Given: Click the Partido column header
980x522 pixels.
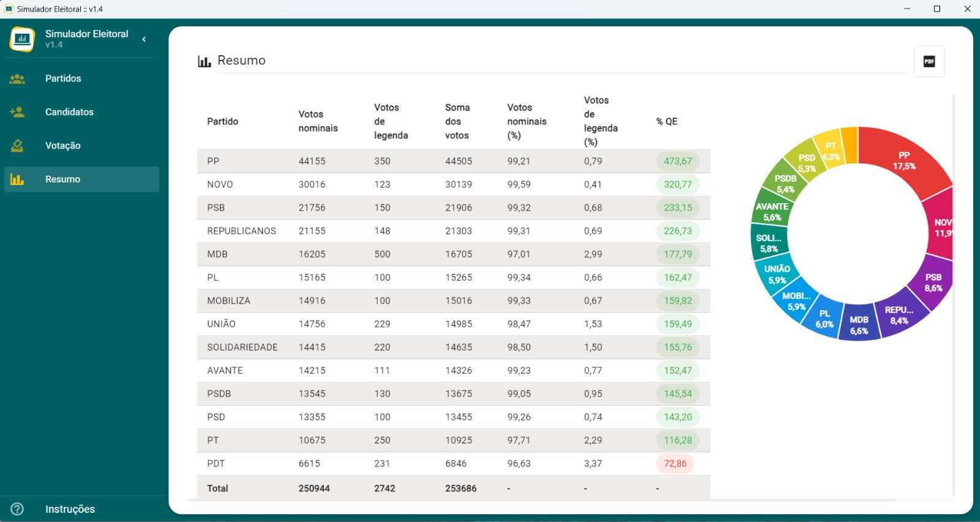Looking at the screenshot, I should click(x=222, y=121).
